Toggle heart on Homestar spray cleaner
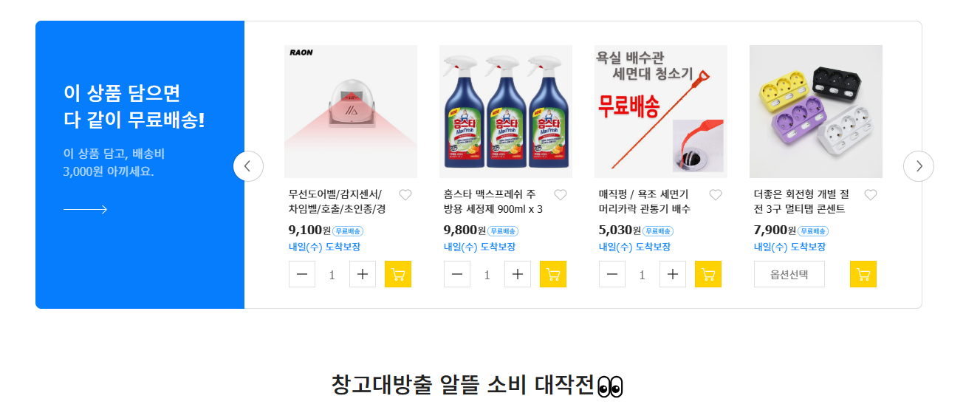Viewport: 980px width, 410px height. point(561,195)
